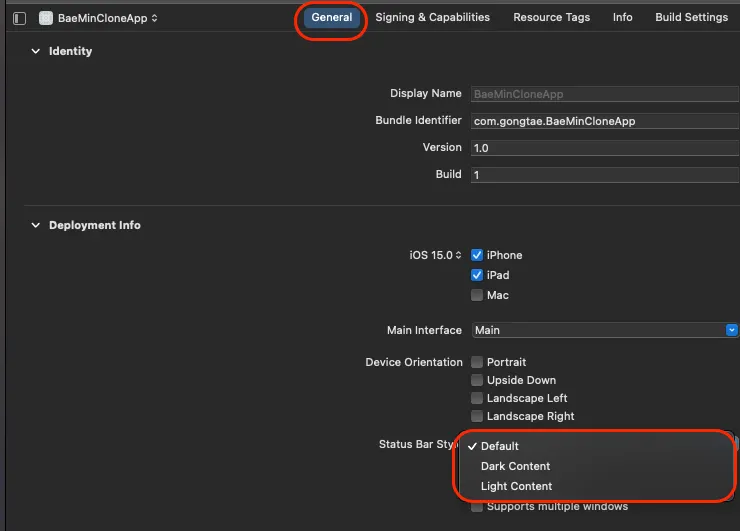Image resolution: width=740 pixels, height=531 pixels.
Task: Toggle the sidebar panel icon
Action: point(20,18)
